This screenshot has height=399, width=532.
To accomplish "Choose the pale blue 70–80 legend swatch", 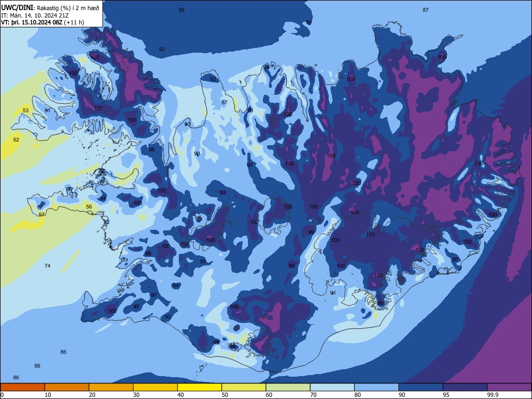I will (332, 387).
